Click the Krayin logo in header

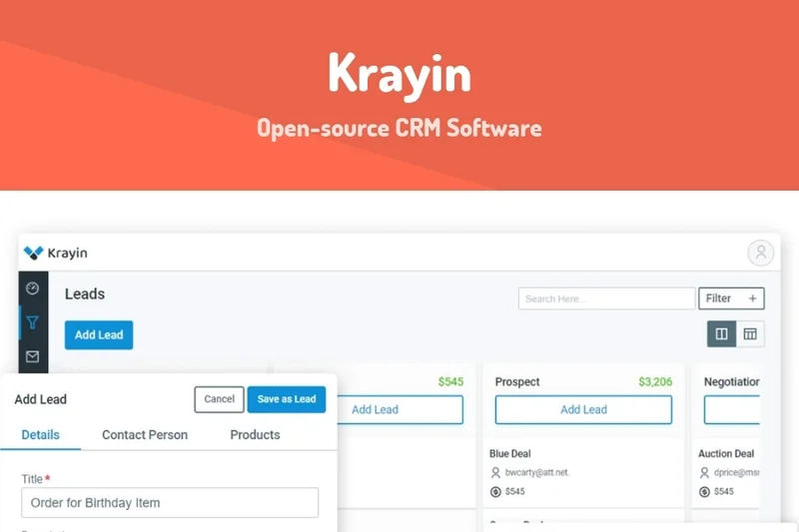pyautogui.click(x=56, y=253)
